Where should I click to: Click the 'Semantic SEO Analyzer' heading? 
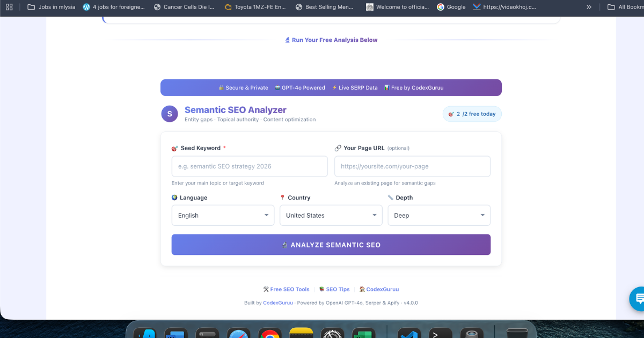click(x=236, y=110)
